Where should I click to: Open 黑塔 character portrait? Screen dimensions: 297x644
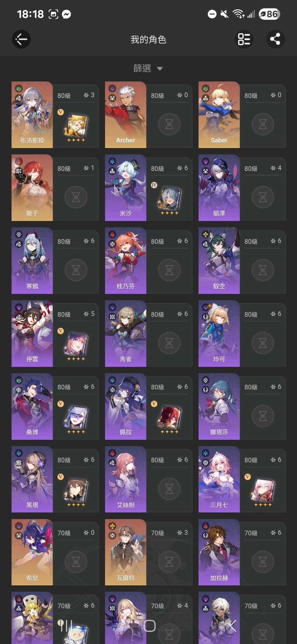click(x=32, y=480)
